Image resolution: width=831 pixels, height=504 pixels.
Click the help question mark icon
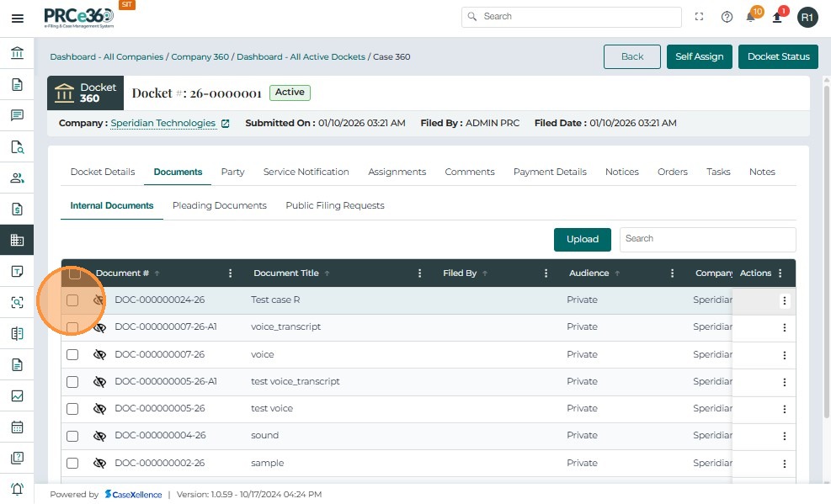(x=727, y=17)
